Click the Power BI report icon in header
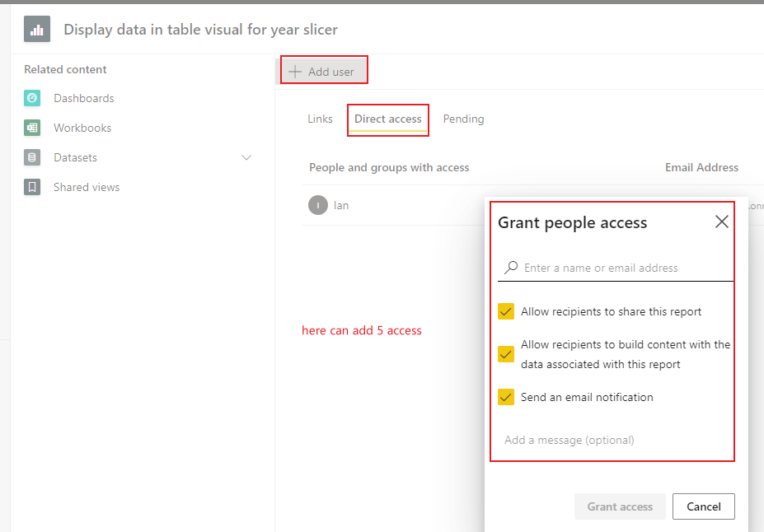 coord(36,29)
